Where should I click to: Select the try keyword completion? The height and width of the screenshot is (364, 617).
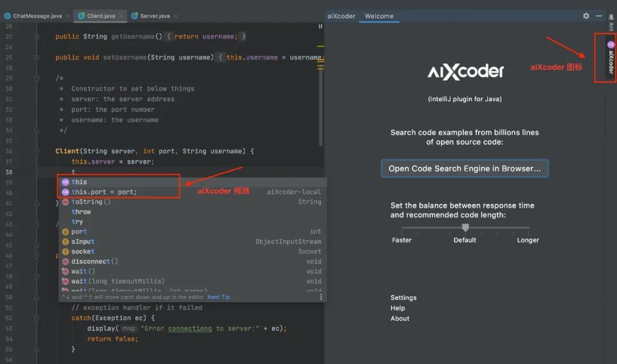pyautogui.click(x=193, y=222)
